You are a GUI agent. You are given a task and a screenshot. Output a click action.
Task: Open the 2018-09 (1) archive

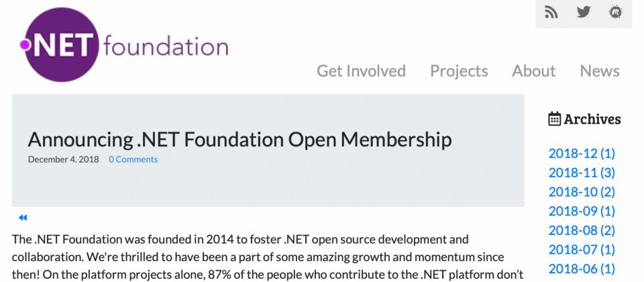[x=582, y=211]
